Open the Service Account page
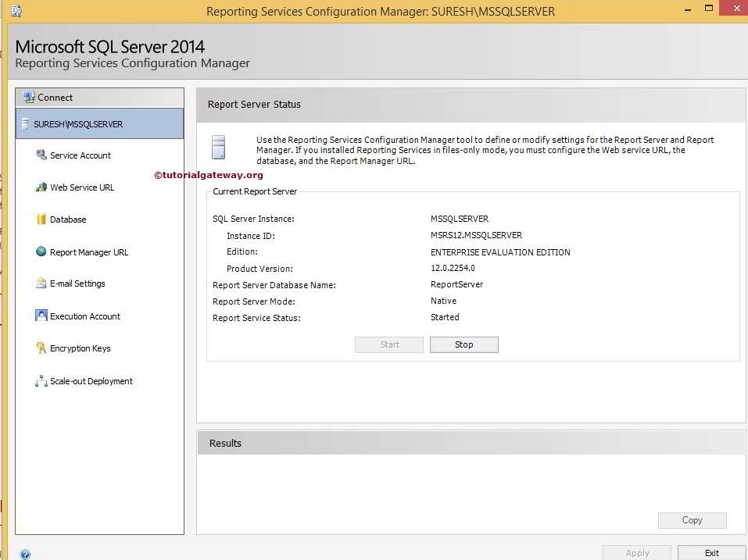The image size is (748, 560). click(x=81, y=155)
